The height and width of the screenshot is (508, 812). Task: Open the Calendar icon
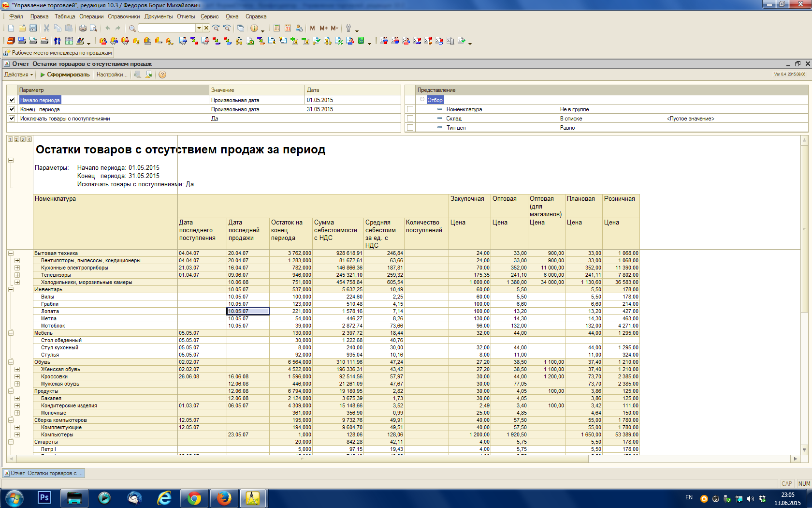click(x=288, y=28)
